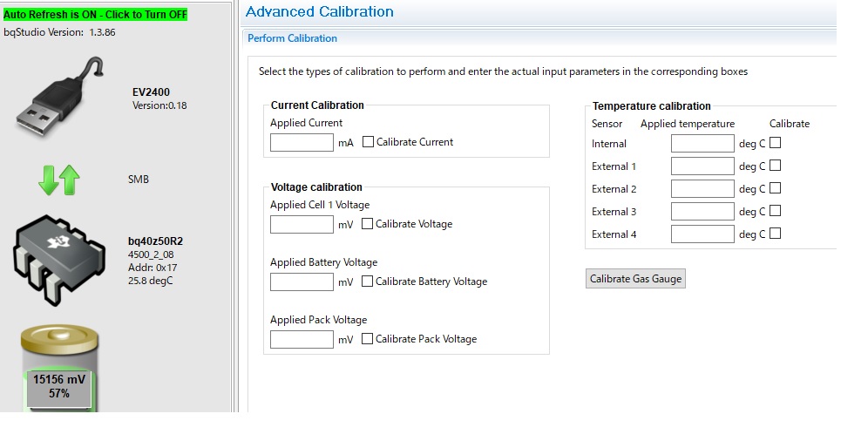868x441 pixels.
Task: Check the Calibrate Voltage checkbox
Action: click(x=367, y=223)
